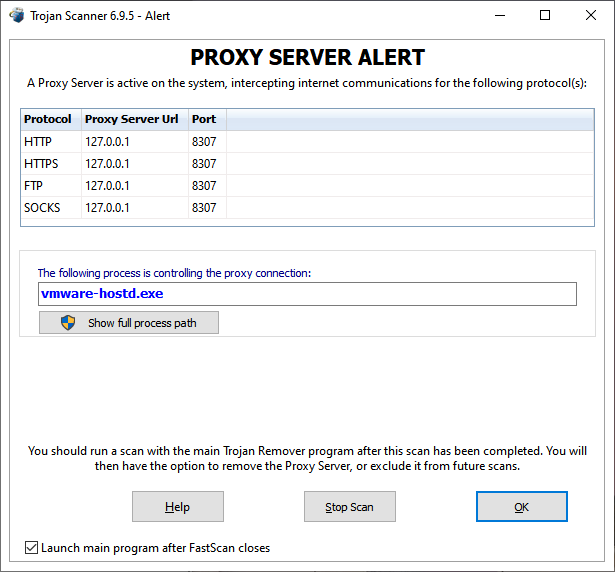Image resolution: width=615 pixels, height=572 pixels.
Task: Click port 8307 in the FTP row
Action: click(x=204, y=186)
